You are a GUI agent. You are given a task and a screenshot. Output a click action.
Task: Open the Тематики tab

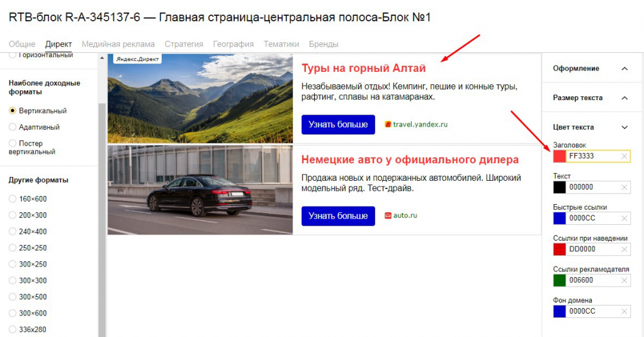[281, 44]
